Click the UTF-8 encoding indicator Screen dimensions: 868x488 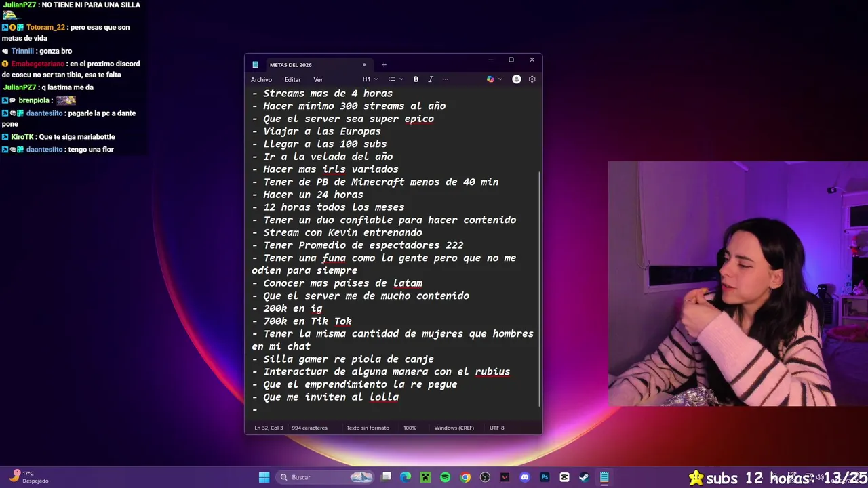(x=497, y=428)
